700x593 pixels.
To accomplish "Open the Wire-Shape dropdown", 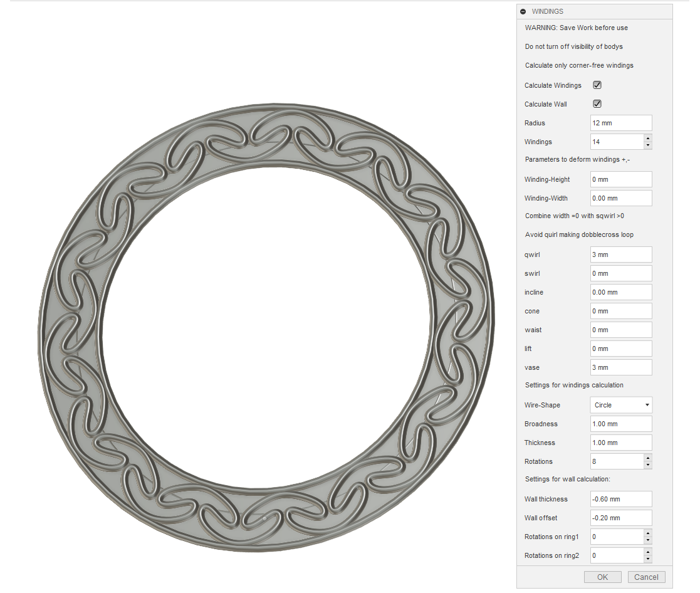I will pyautogui.click(x=620, y=405).
